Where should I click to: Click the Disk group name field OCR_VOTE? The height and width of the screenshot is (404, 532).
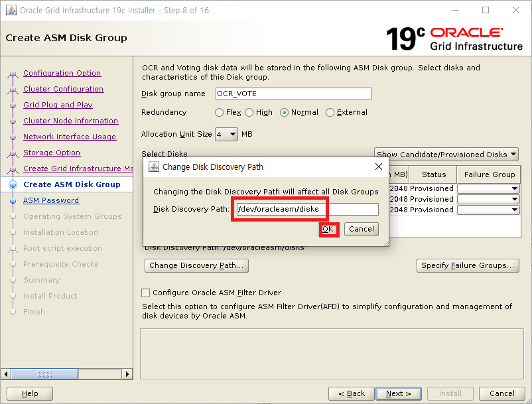pos(293,94)
